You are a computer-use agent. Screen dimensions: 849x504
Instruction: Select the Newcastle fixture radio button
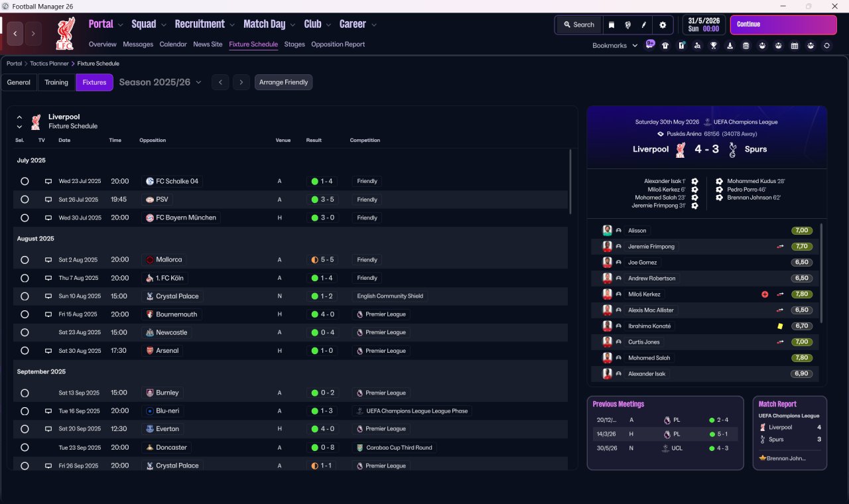point(25,332)
